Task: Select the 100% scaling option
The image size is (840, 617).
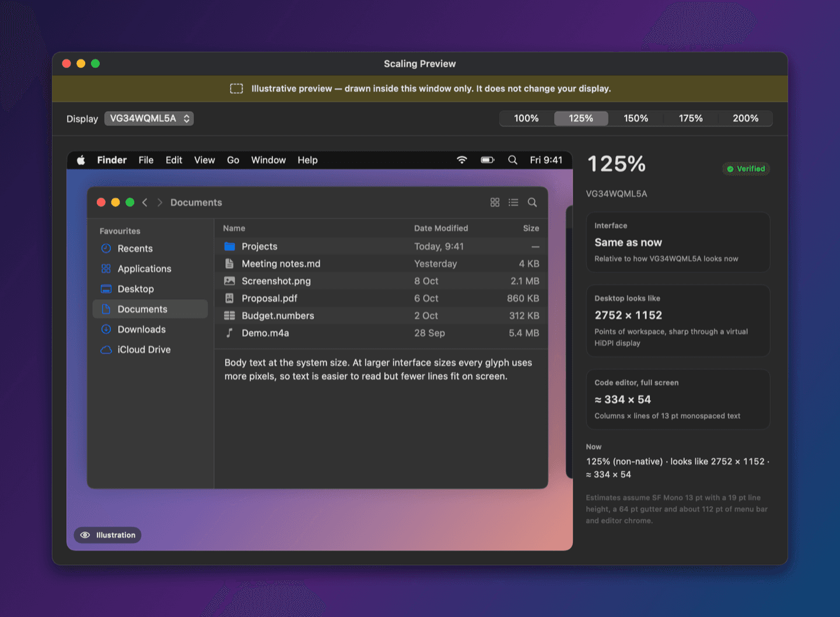Action: tap(526, 118)
